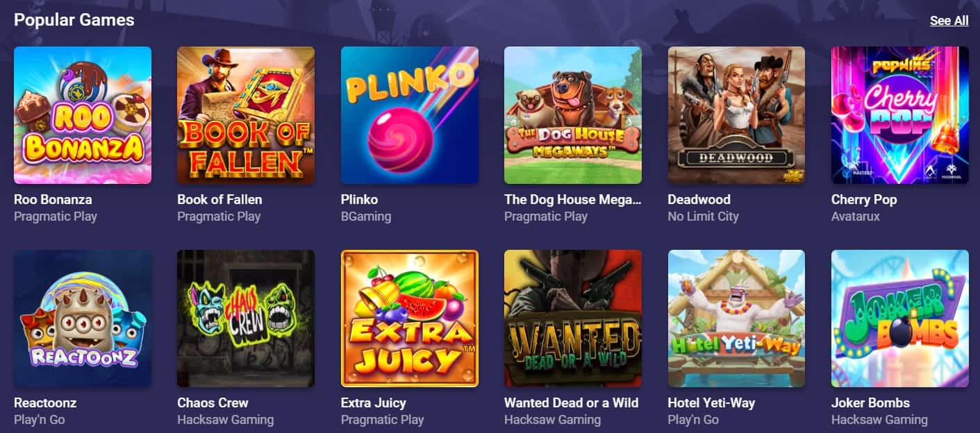Click the Deadwood game artwork
This screenshot has height=433, width=980.
736,115
